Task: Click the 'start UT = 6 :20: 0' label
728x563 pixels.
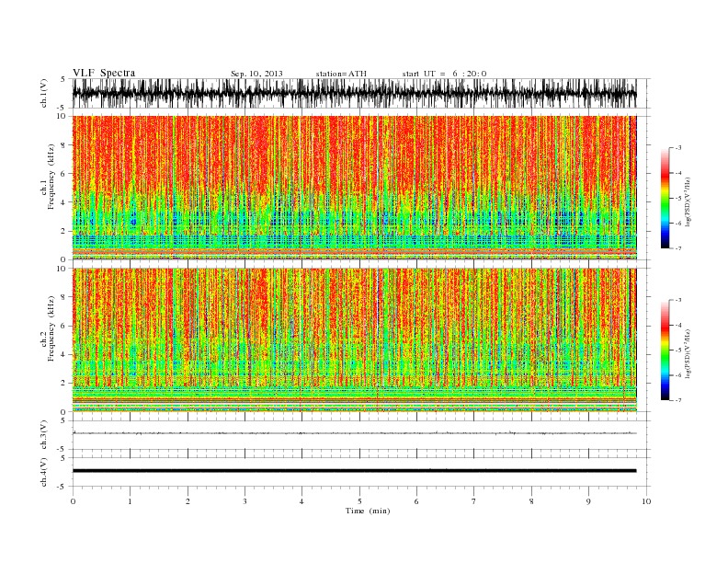Action: [x=444, y=74]
